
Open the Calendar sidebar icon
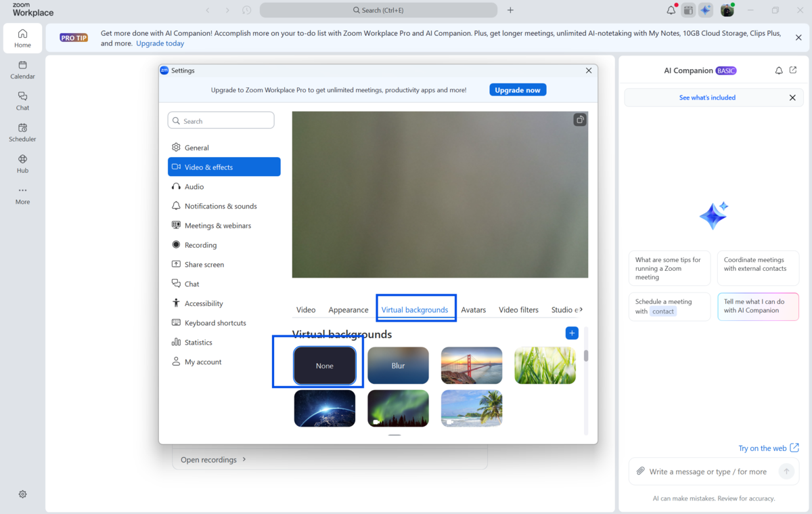click(22, 70)
